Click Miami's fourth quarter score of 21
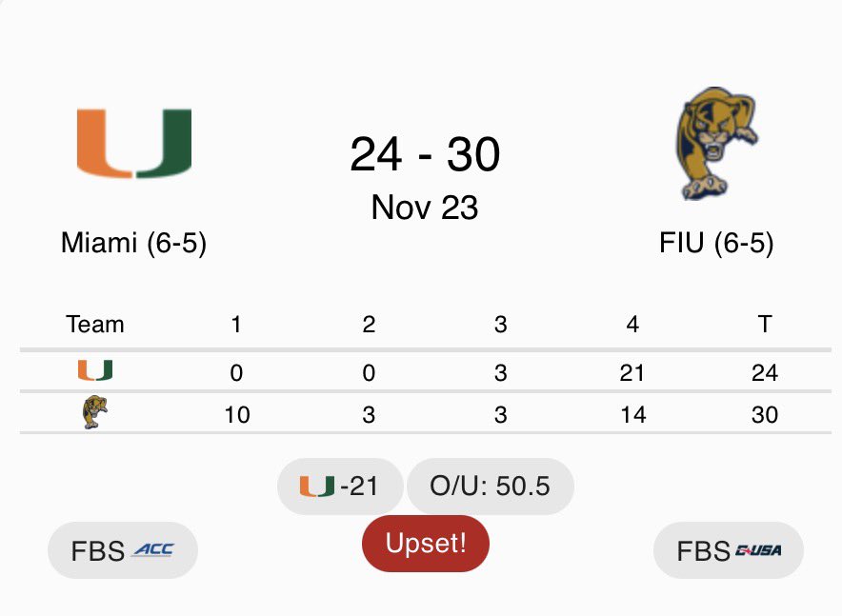The image size is (842, 616). [632, 372]
